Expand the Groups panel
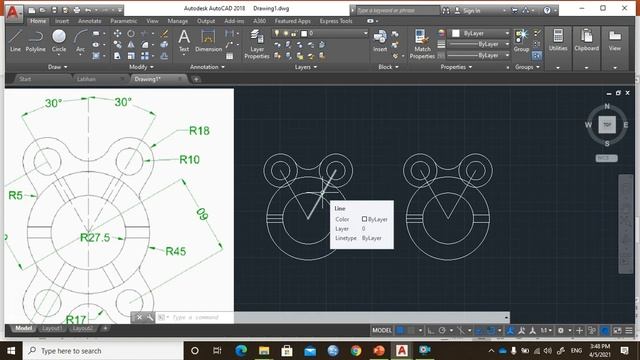The image size is (640, 360). pyautogui.click(x=527, y=67)
